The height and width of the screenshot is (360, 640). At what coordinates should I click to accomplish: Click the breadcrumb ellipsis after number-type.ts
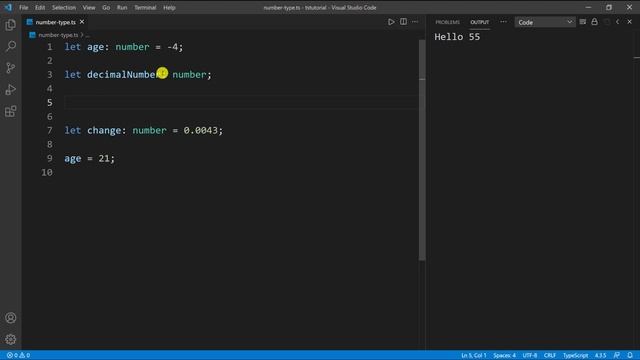[88, 35]
